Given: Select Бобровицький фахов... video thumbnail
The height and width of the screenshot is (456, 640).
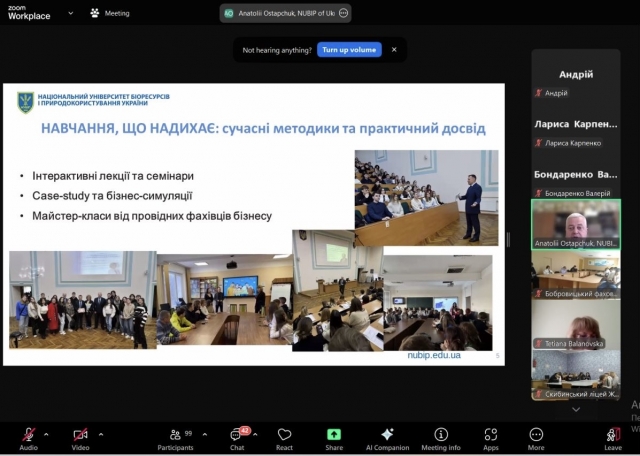Looking at the screenshot, I should (x=576, y=274).
